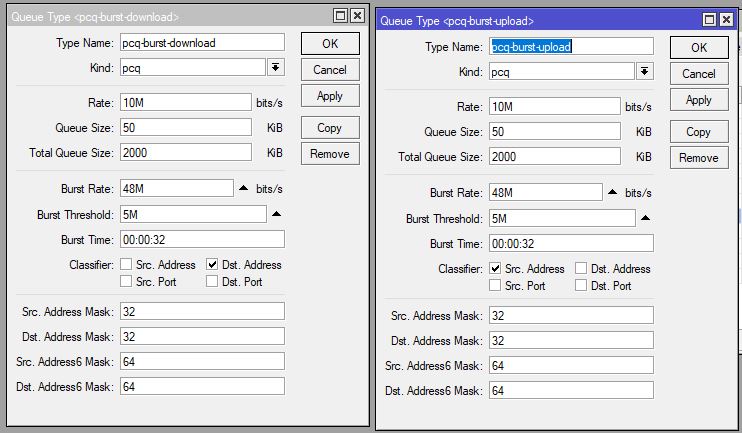Open Kind dropdown in upload window

(645, 71)
